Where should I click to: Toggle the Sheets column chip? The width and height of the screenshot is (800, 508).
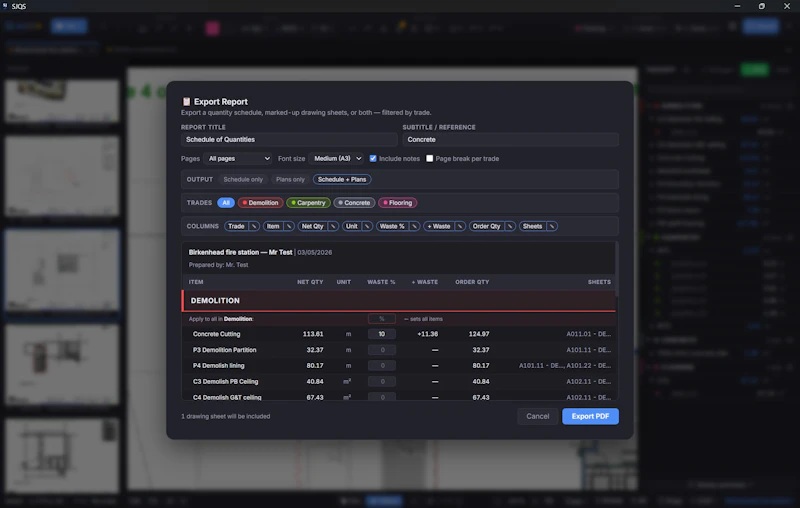(x=532, y=226)
